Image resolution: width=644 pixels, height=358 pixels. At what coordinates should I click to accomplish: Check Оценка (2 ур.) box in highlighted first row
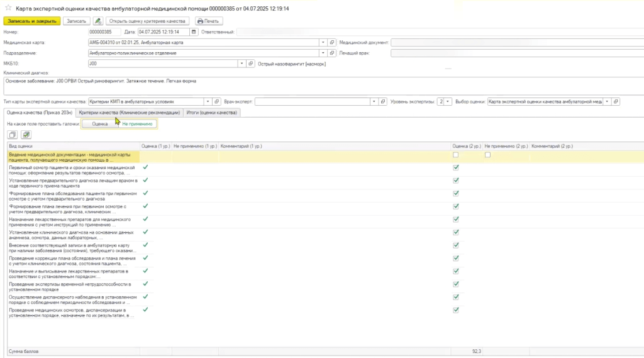pyautogui.click(x=455, y=155)
